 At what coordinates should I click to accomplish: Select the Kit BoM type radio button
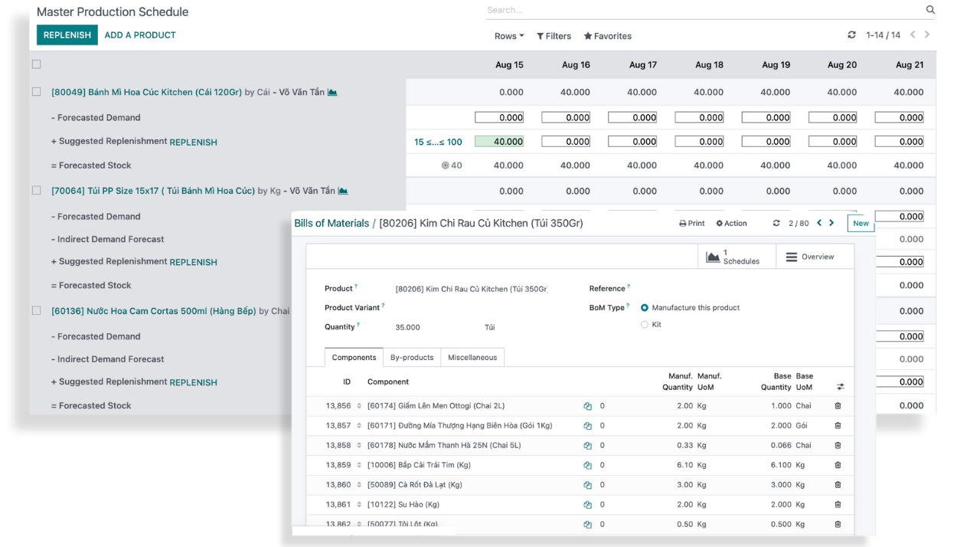point(645,325)
